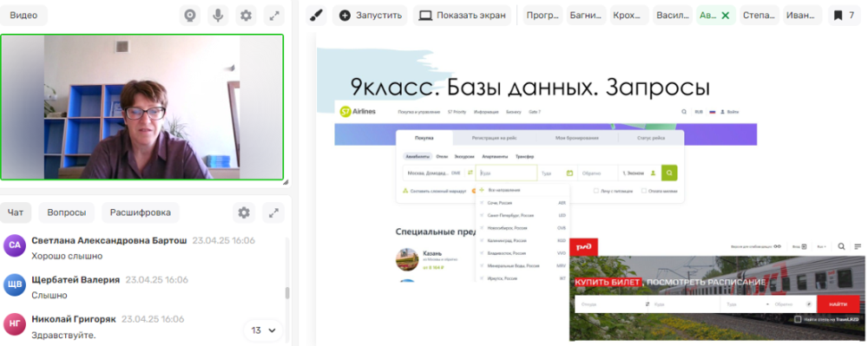
Task: Click the S7 Куда destination input field
Action: point(506,173)
